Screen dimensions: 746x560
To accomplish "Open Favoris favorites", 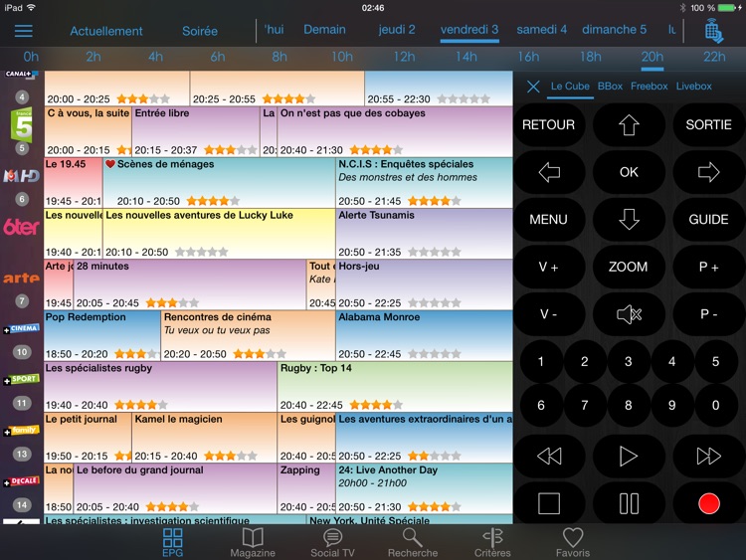I will coord(573,543).
